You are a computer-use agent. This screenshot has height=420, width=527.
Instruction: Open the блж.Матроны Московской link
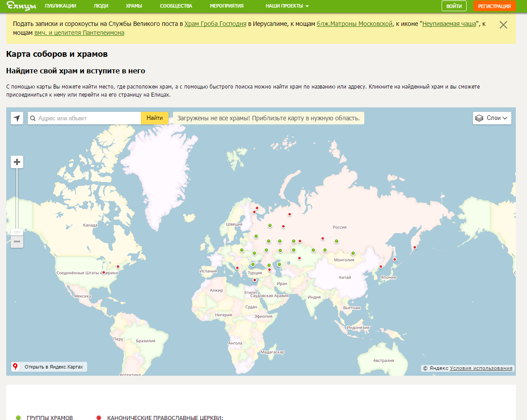click(x=354, y=24)
